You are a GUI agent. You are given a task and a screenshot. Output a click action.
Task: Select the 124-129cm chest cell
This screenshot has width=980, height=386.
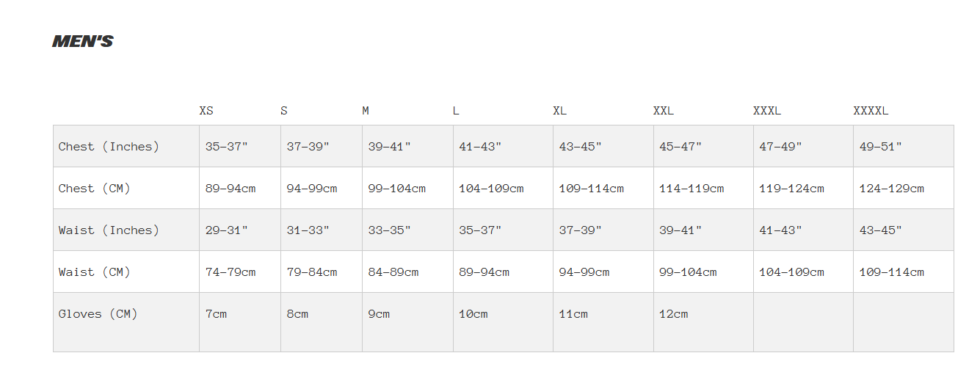(x=892, y=189)
